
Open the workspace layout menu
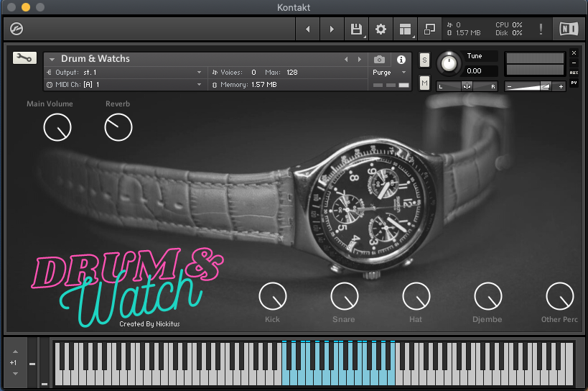click(x=405, y=29)
